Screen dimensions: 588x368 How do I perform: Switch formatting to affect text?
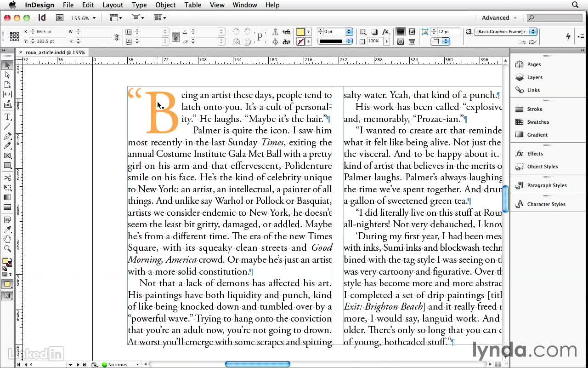point(10,275)
